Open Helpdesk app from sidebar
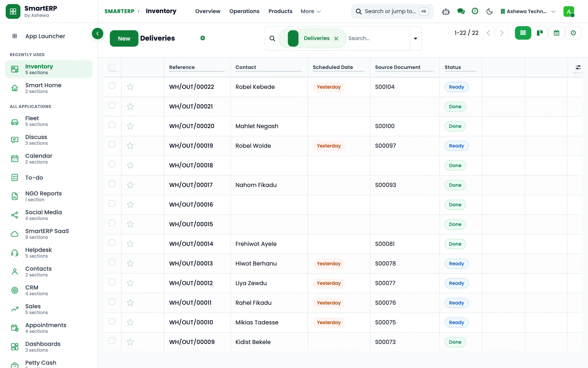 [49, 253]
